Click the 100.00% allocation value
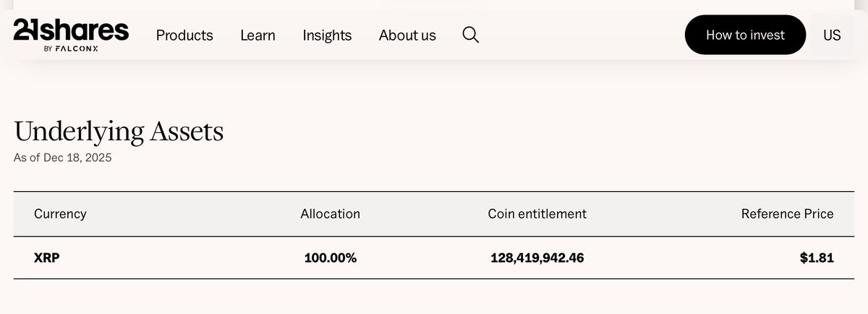This screenshot has width=868, height=314. coord(330,257)
